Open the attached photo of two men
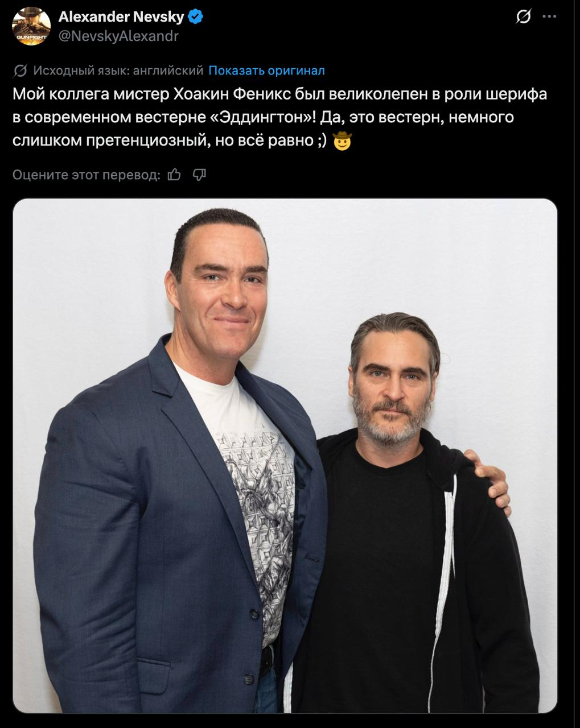The image size is (580, 728). [x=285, y=456]
